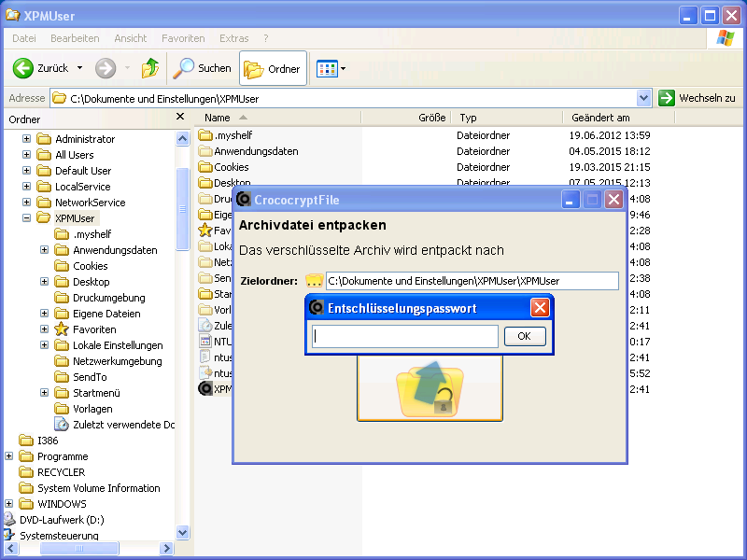Expand the NetworkService tree node
Screen dimensions: 747x560
(27, 203)
